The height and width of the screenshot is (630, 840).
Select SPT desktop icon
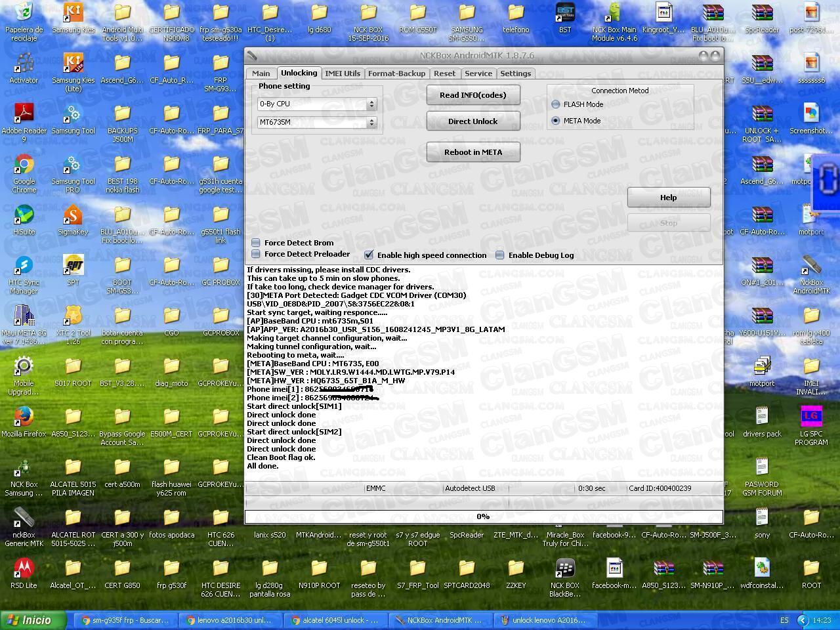tap(73, 270)
